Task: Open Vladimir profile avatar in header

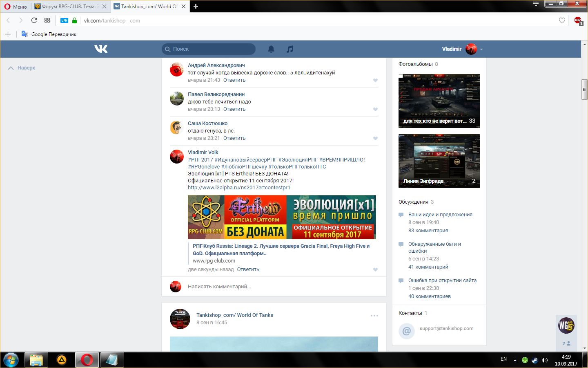Action: [x=471, y=49]
